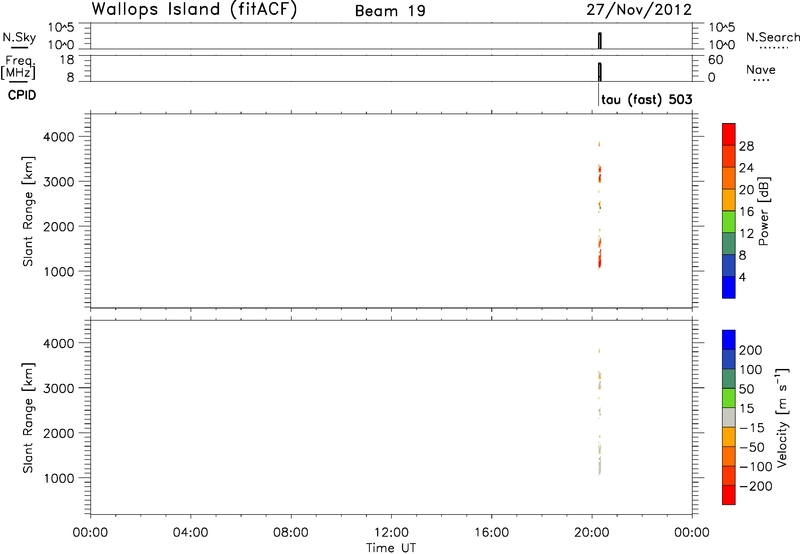
Task: Click the −15 to −50 yellow-orange Velocity swatch
Action: 729,437
